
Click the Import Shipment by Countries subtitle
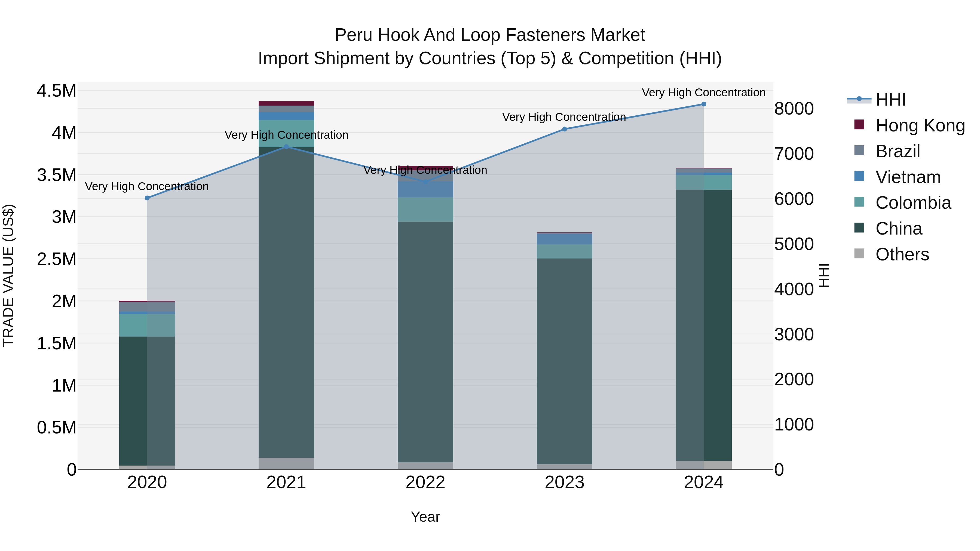(490, 59)
